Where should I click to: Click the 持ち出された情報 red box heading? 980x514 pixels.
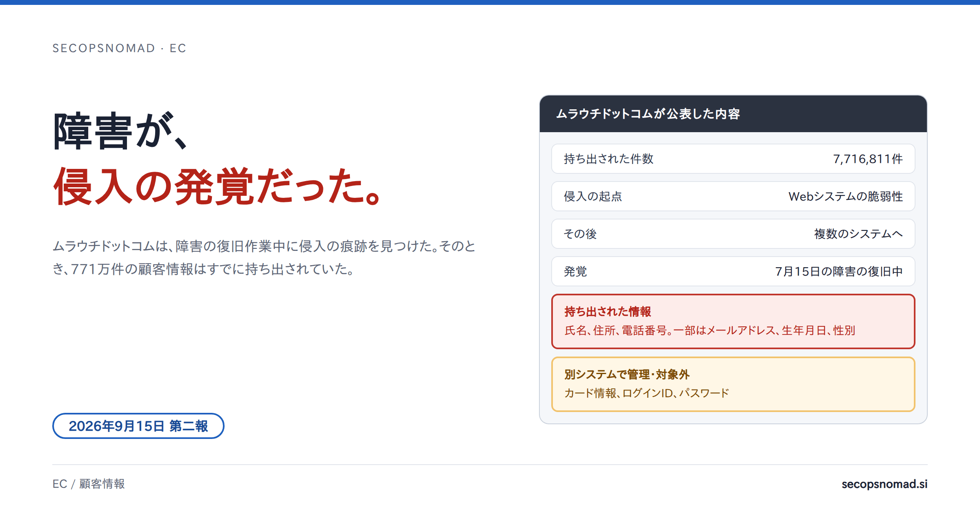[608, 312]
